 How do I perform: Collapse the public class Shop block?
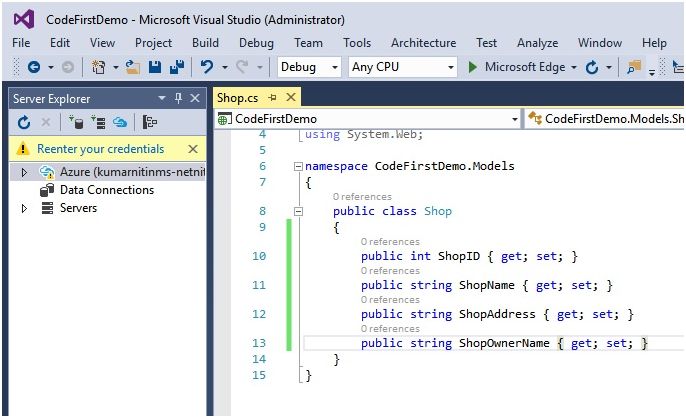click(x=298, y=211)
